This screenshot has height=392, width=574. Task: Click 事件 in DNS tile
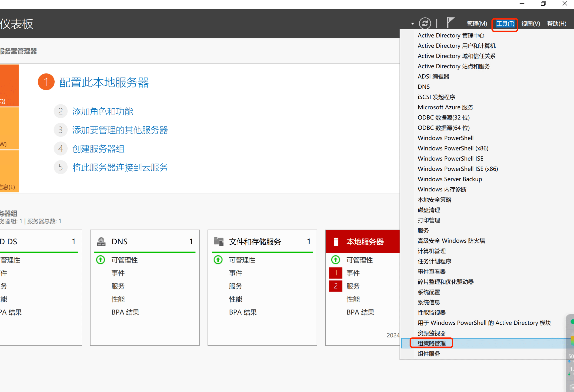(118, 273)
